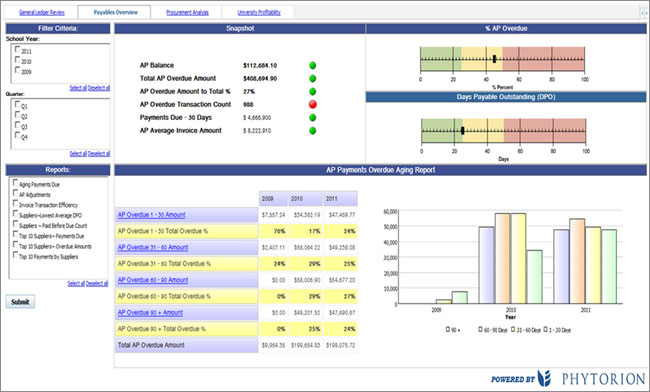Click green indicator for Total AP Overdue Amount
The image size is (650, 392).
point(313,78)
